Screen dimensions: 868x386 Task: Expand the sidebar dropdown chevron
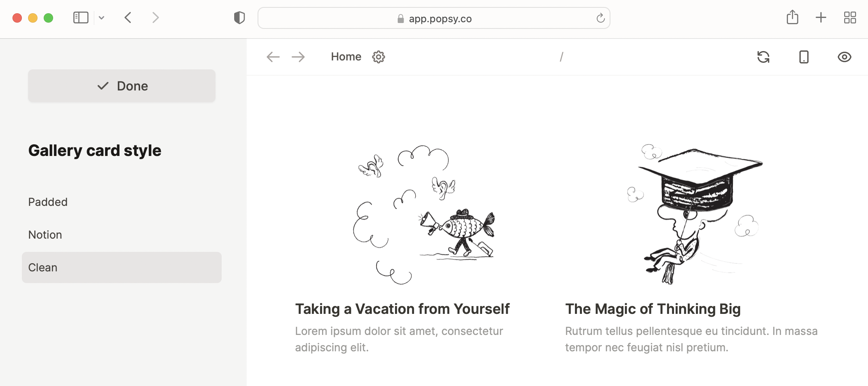(x=101, y=18)
